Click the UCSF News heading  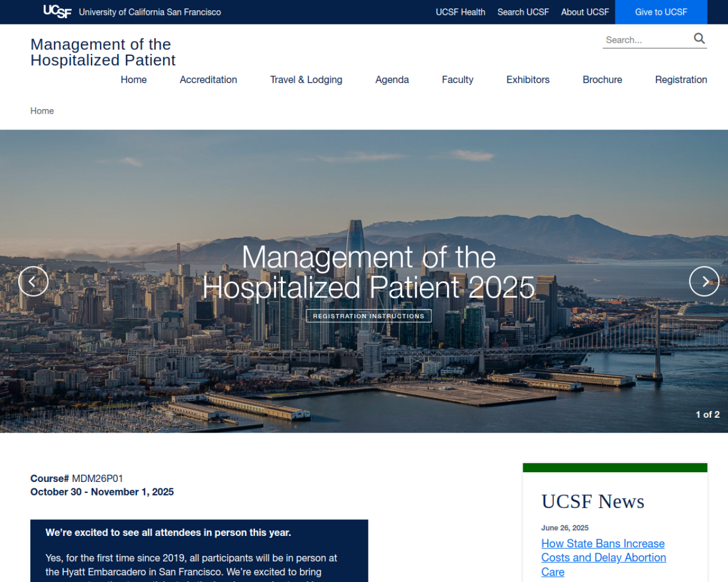point(593,502)
